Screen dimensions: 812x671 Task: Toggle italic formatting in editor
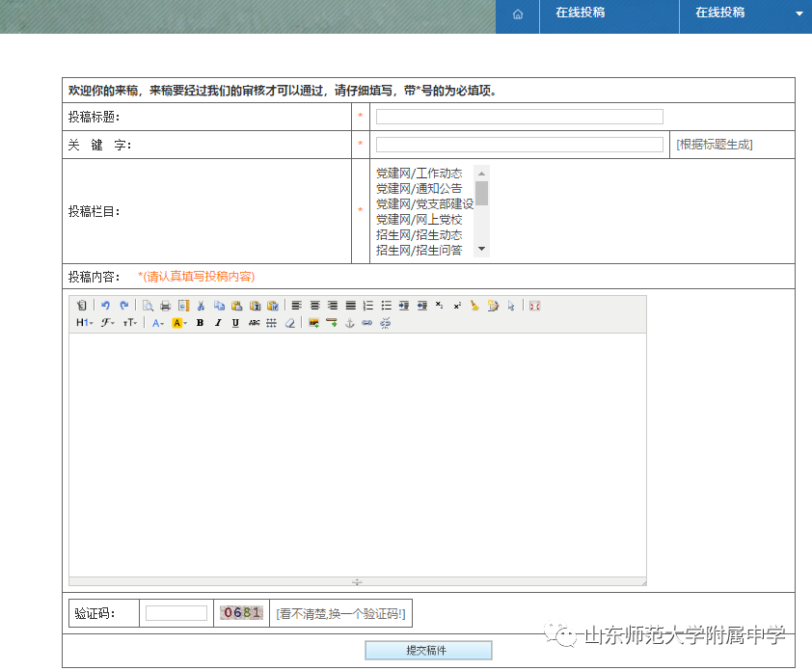pyautogui.click(x=218, y=323)
